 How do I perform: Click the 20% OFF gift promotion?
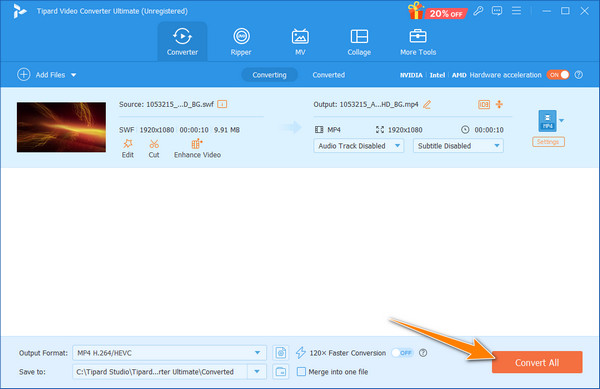[x=437, y=11]
